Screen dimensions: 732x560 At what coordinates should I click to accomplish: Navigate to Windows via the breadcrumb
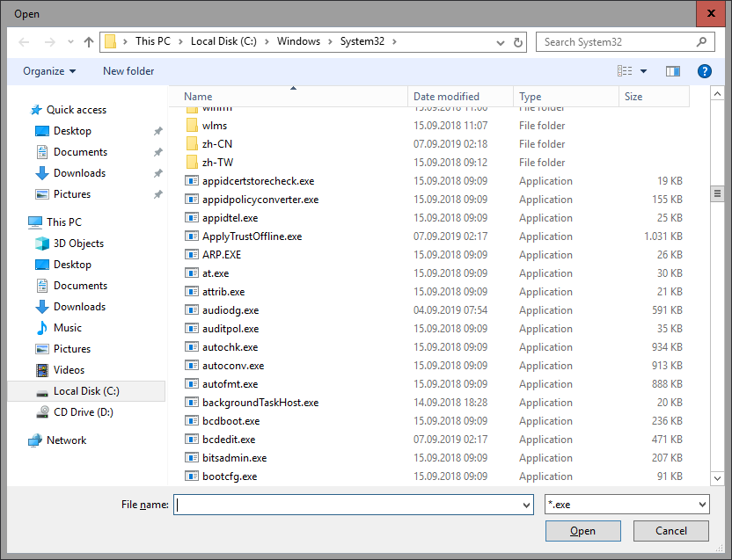(299, 40)
